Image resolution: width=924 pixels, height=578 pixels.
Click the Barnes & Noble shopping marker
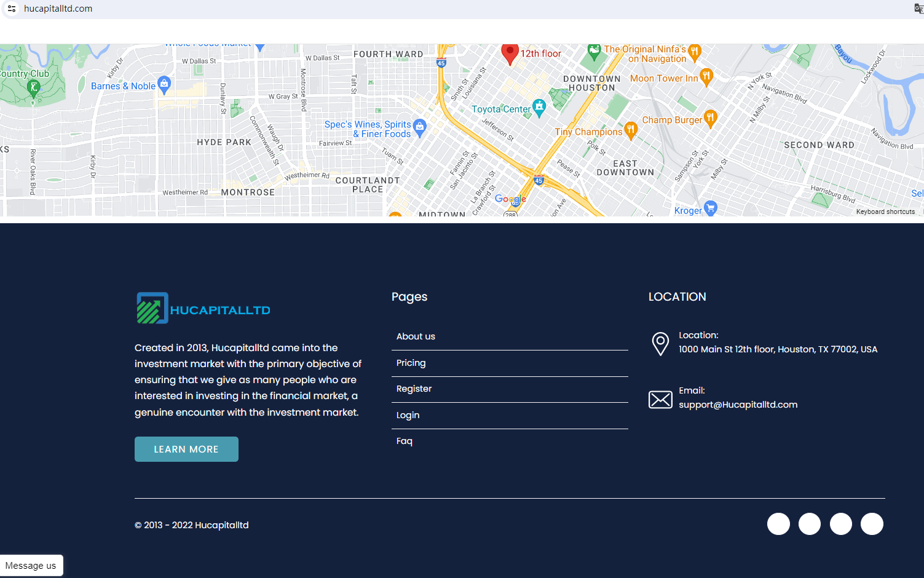pyautogui.click(x=164, y=85)
